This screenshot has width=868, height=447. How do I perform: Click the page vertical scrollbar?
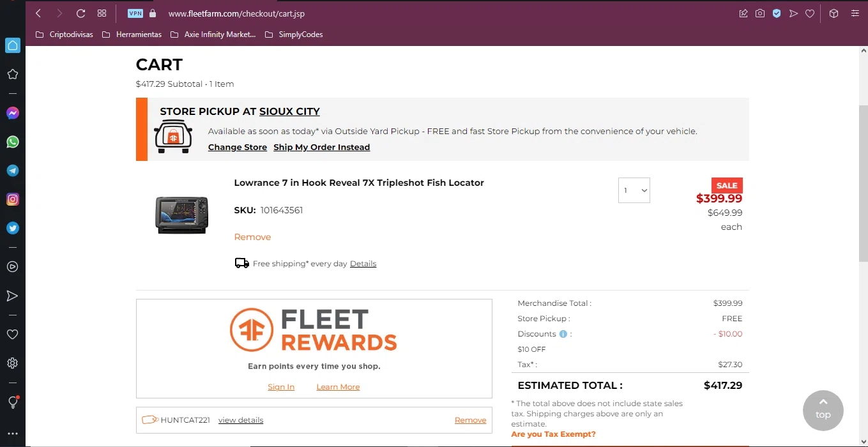coord(863,185)
